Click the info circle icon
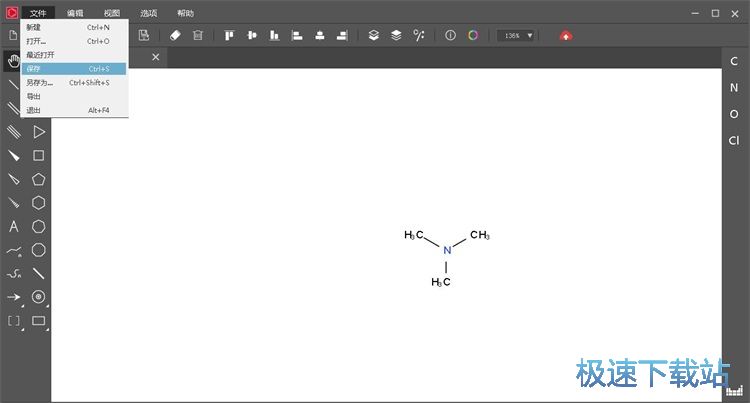 450,35
